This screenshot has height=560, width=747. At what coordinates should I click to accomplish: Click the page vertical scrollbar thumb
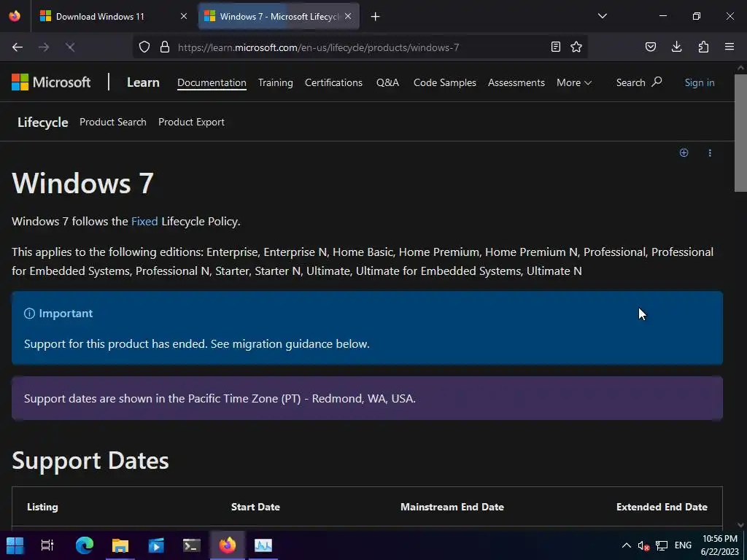point(740,133)
